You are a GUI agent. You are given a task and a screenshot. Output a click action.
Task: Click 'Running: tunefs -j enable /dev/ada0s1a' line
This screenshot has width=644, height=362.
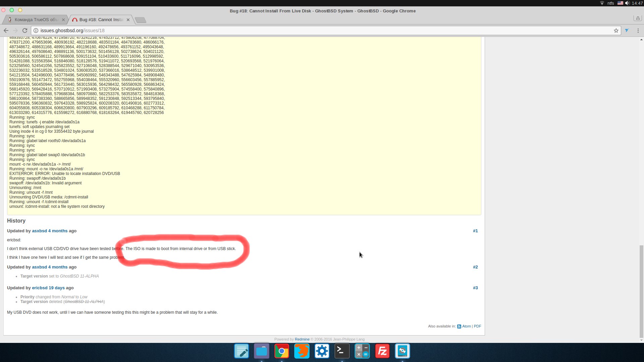coord(44,122)
